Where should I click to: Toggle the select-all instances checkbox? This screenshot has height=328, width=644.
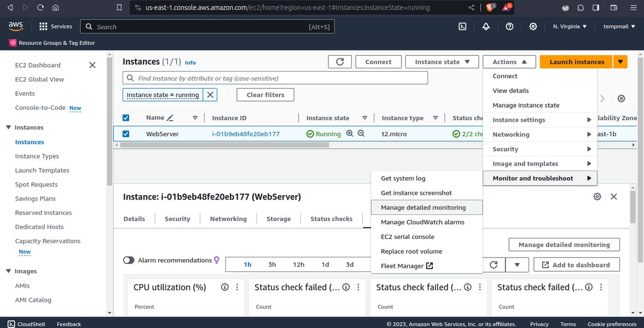point(126,118)
